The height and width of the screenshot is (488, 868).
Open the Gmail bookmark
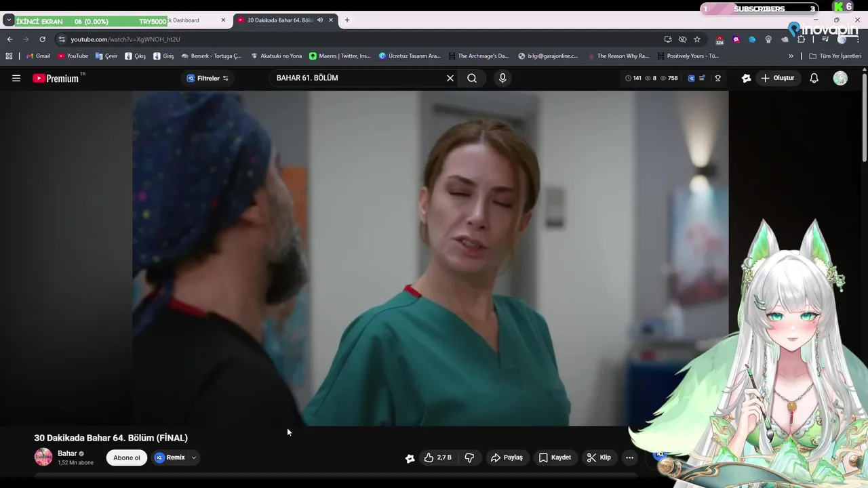click(x=38, y=56)
